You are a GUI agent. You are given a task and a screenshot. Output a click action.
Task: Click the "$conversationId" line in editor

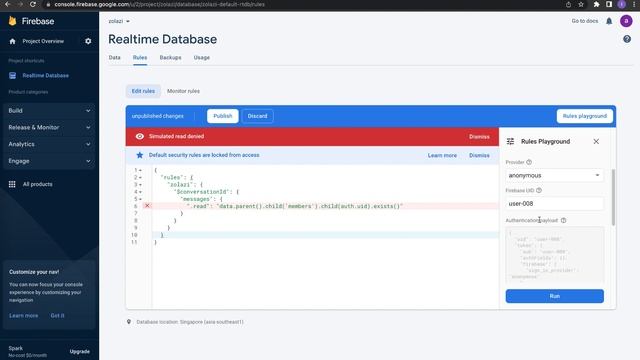(206, 192)
